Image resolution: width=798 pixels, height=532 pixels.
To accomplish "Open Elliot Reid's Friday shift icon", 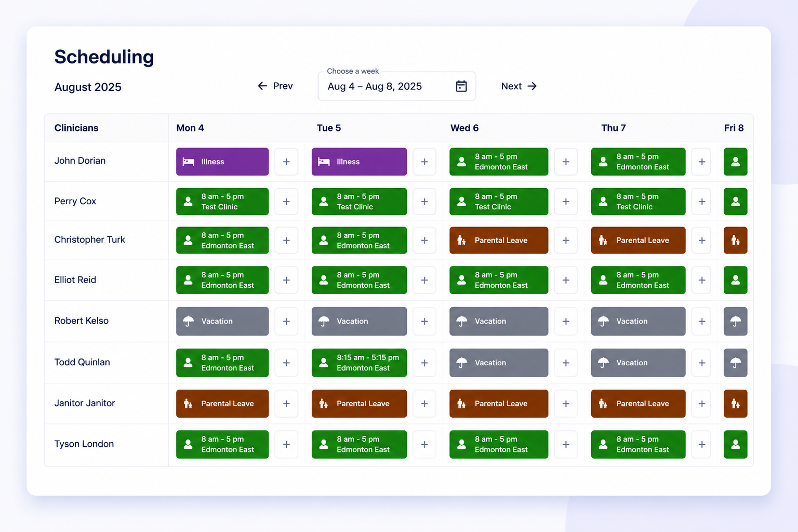I will click(x=736, y=280).
